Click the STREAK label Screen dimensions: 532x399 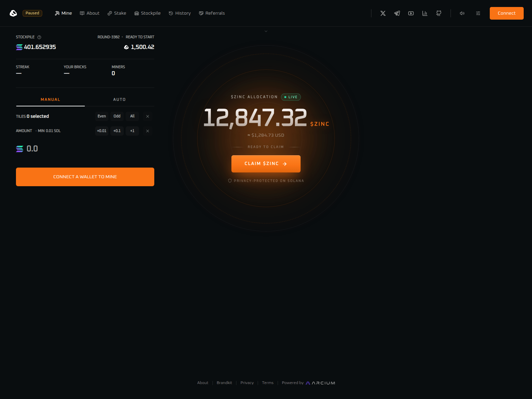coord(23,67)
